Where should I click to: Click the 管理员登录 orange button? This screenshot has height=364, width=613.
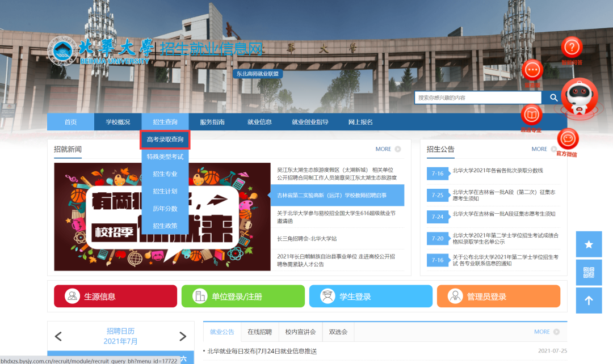498,296
